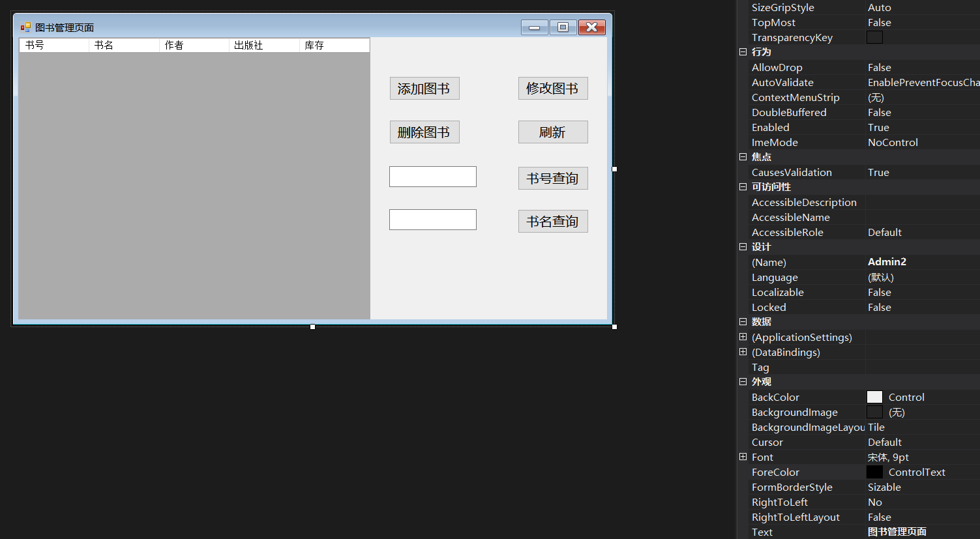
Task: Collapse the 外观 property category
Action: (743, 382)
